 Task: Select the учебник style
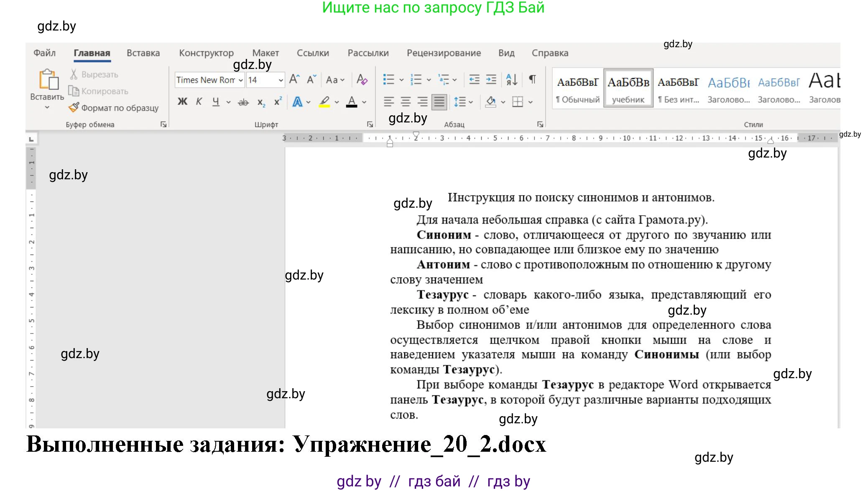[628, 88]
